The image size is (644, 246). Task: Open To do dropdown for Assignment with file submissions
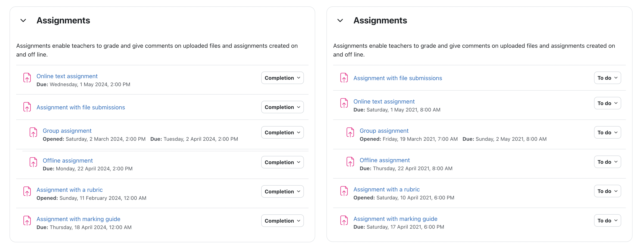click(x=607, y=78)
